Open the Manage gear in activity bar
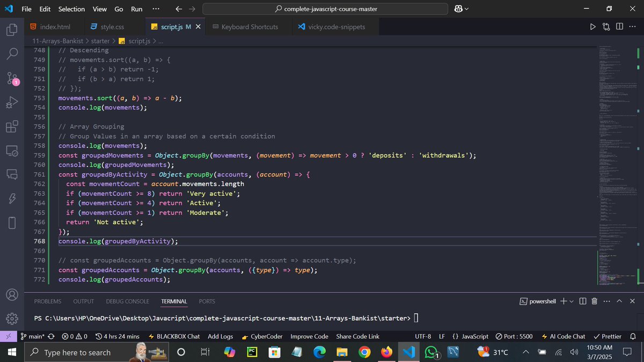 pyautogui.click(x=12, y=319)
